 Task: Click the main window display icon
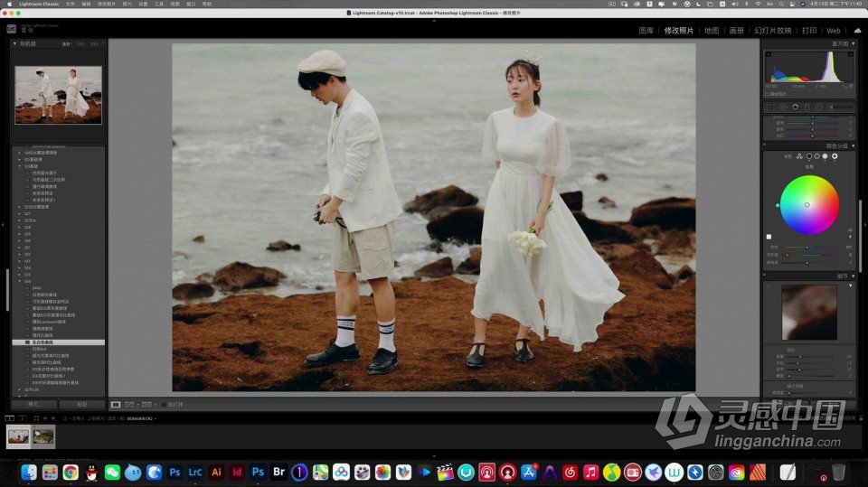point(9,418)
